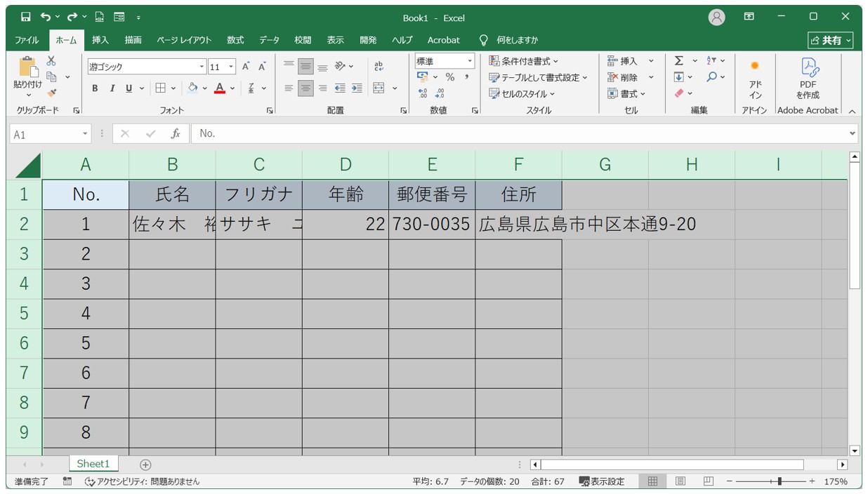Viewport: 868px width, 494px height.
Task: Click the Cut scissors icon
Action: click(51, 61)
